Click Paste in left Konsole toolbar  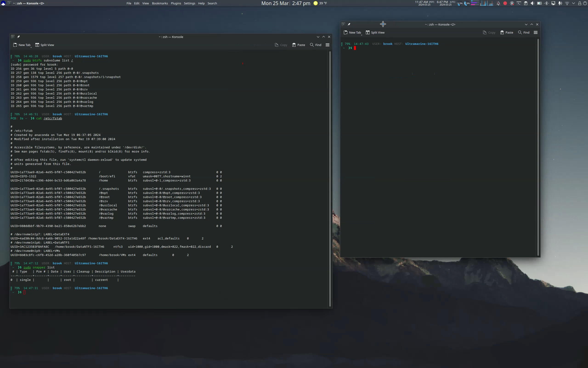point(299,45)
